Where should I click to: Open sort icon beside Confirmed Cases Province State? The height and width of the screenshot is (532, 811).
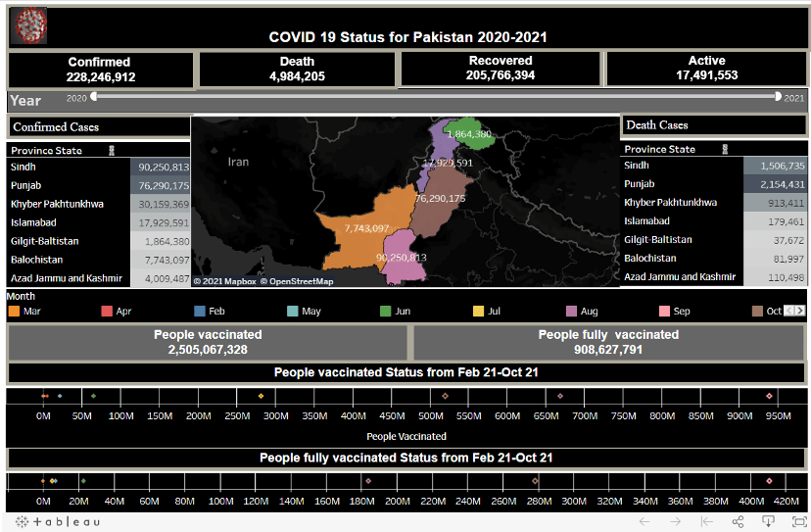coord(112,151)
